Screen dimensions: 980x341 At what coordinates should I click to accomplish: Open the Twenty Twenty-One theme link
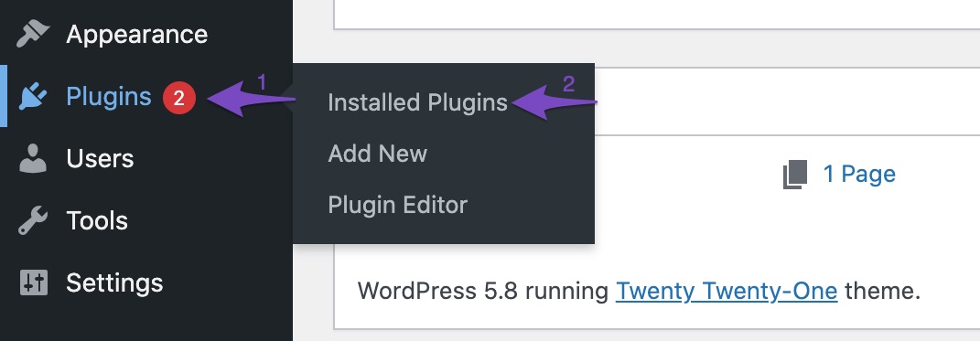(x=727, y=291)
